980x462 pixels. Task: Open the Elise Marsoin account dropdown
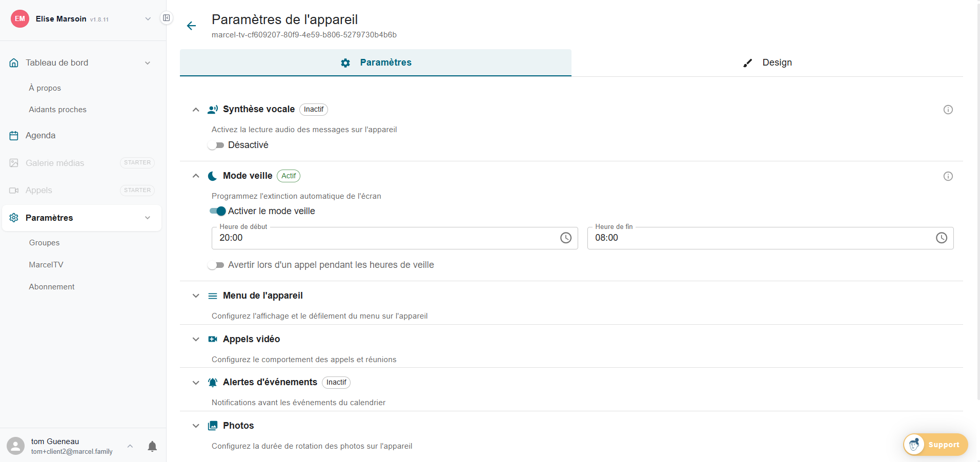(148, 19)
